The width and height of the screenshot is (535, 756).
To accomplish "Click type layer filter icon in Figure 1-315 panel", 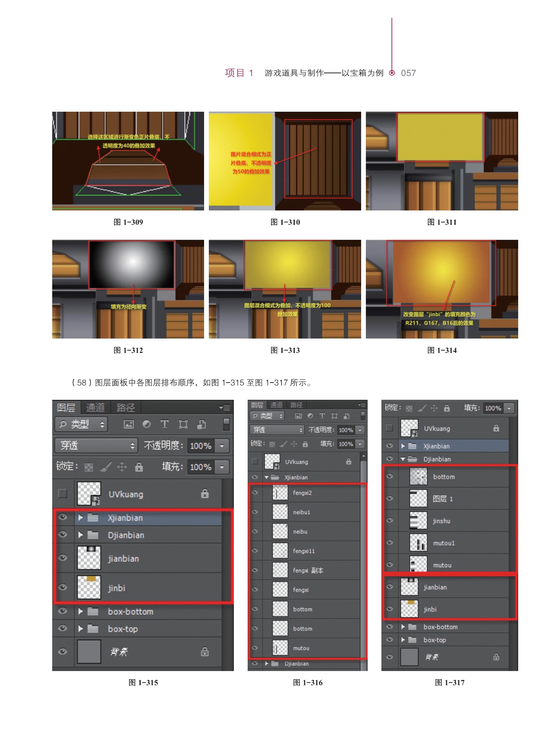I will coord(165,424).
